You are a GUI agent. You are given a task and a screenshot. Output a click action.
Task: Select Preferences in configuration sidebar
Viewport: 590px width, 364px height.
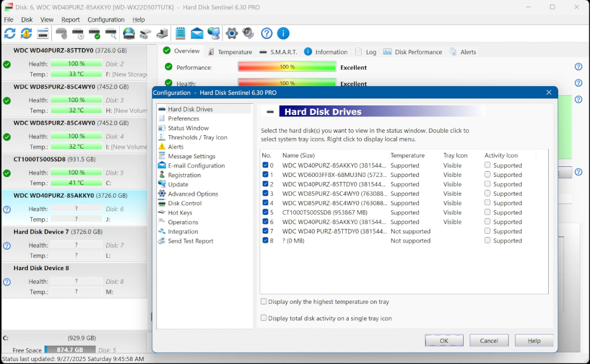coord(183,119)
